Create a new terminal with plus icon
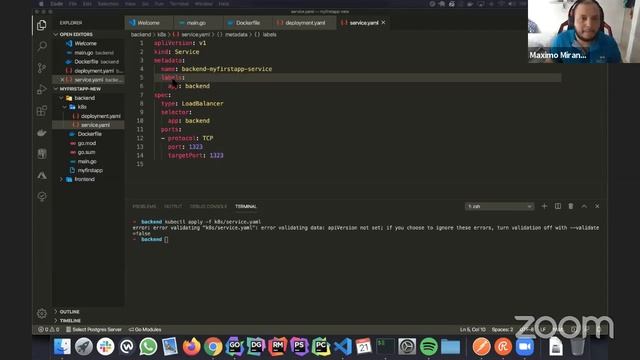640x360 pixels. point(544,206)
